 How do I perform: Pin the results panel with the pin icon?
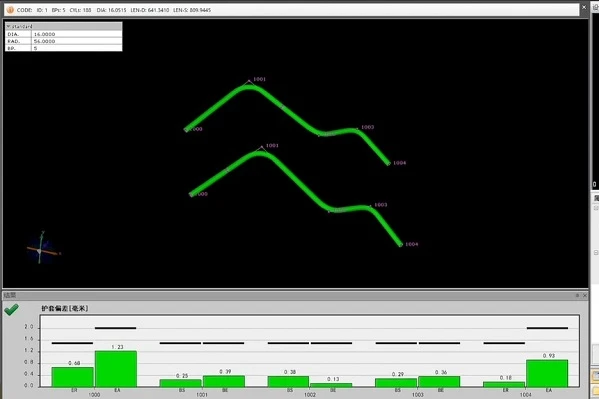578,295
